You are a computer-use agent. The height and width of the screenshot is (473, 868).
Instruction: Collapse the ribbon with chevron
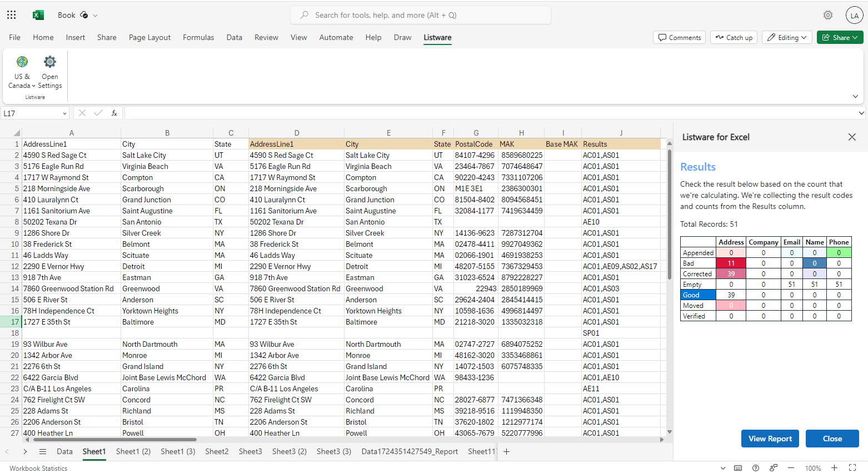pos(855,96)
